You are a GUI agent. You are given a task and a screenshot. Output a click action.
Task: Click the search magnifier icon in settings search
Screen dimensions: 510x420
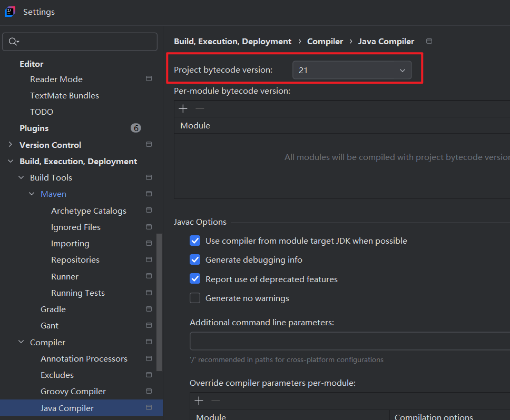(13, 42)
